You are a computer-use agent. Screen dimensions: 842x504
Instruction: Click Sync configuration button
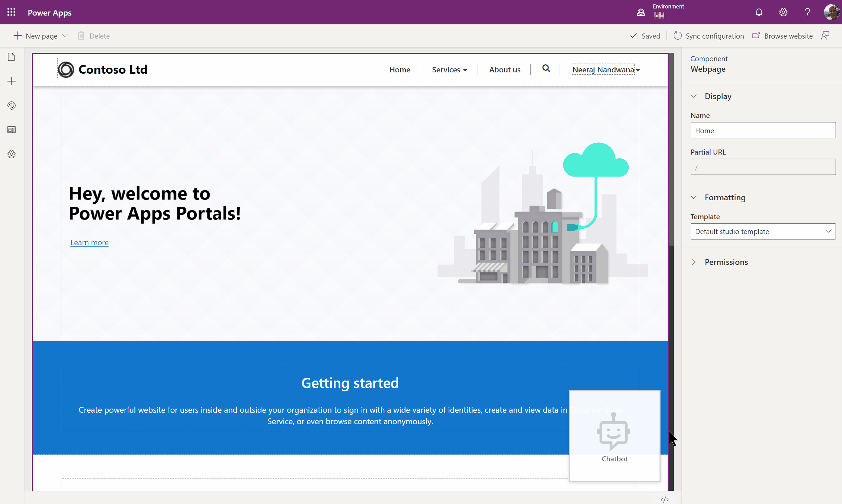709,36
